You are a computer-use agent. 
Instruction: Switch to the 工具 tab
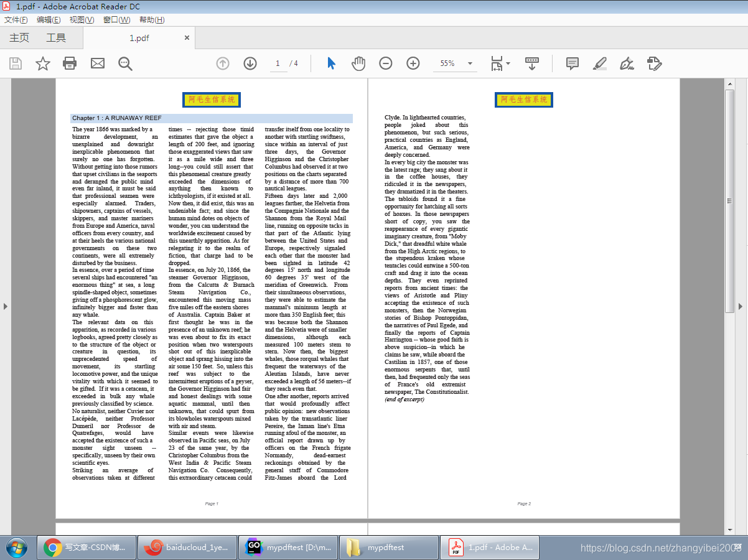tap(56, 38)
